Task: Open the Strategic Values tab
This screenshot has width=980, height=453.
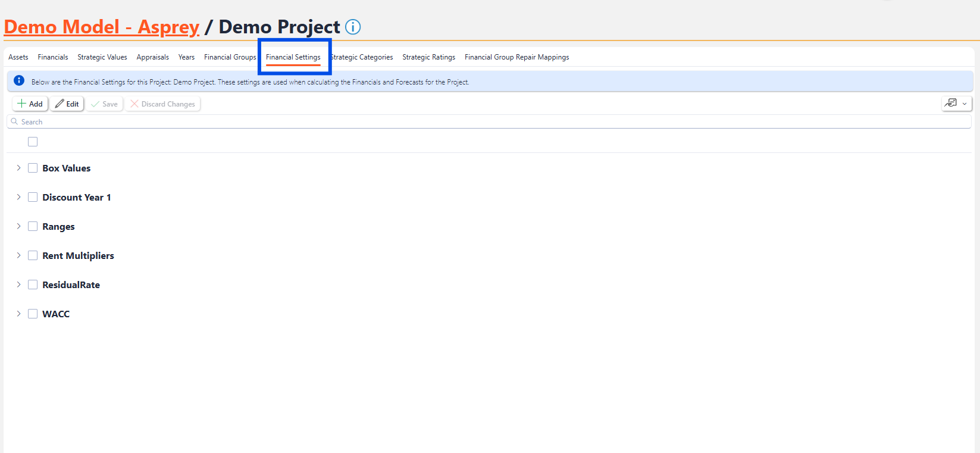Action: 102,57
